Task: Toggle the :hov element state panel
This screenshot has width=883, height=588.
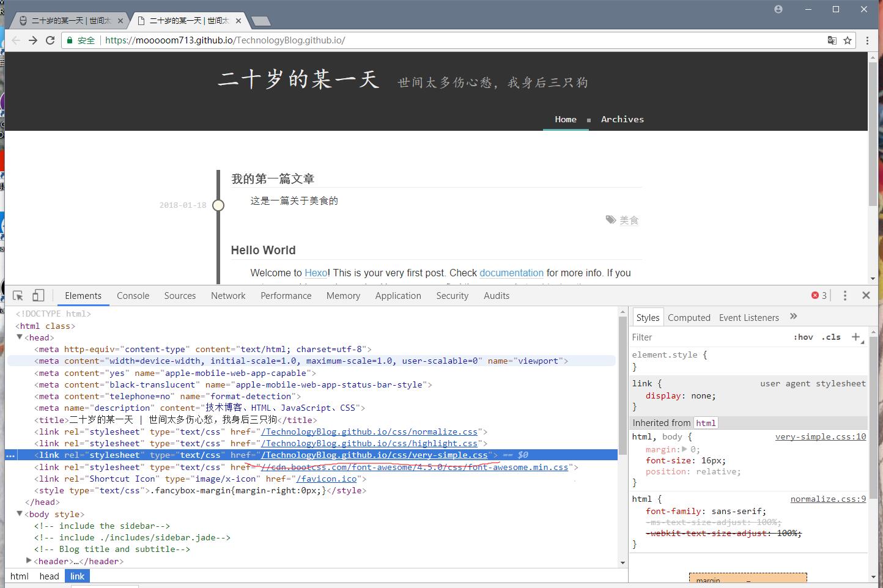Action: [x=803, y=337]
